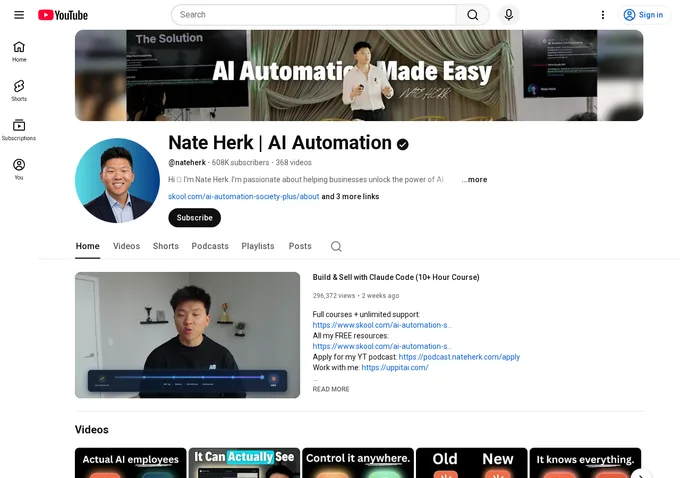Open the skool link under 'All my FREE resources'

pyautogui.click(x=382, y=346)
